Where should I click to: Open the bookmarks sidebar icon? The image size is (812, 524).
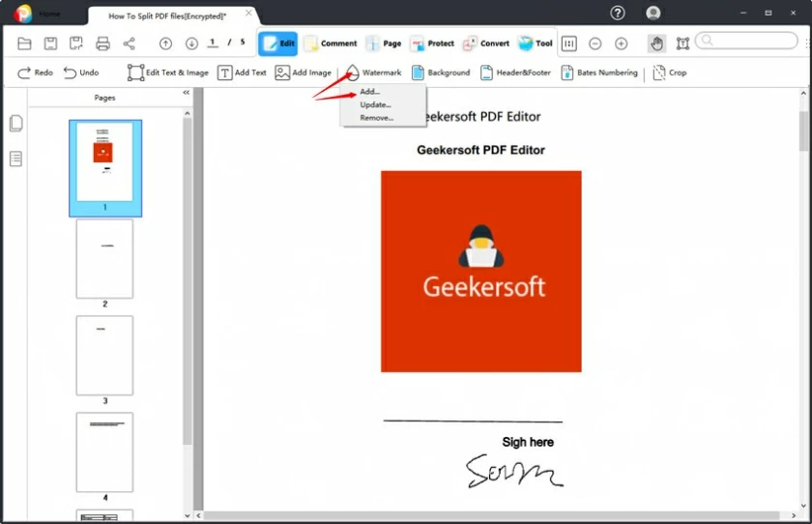(x=16, y=159)
